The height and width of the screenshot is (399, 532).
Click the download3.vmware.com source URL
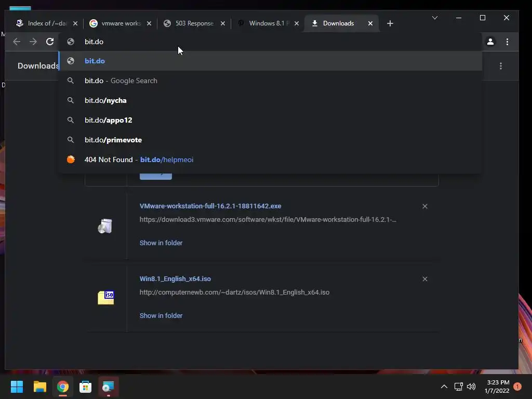[x=268, y=220]
